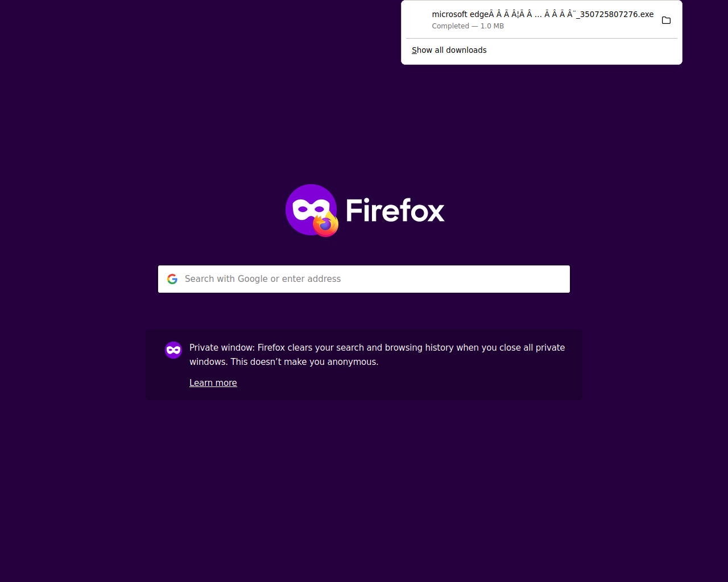Click the Completed — 1.0 MB status text

[x=468, y=26]
